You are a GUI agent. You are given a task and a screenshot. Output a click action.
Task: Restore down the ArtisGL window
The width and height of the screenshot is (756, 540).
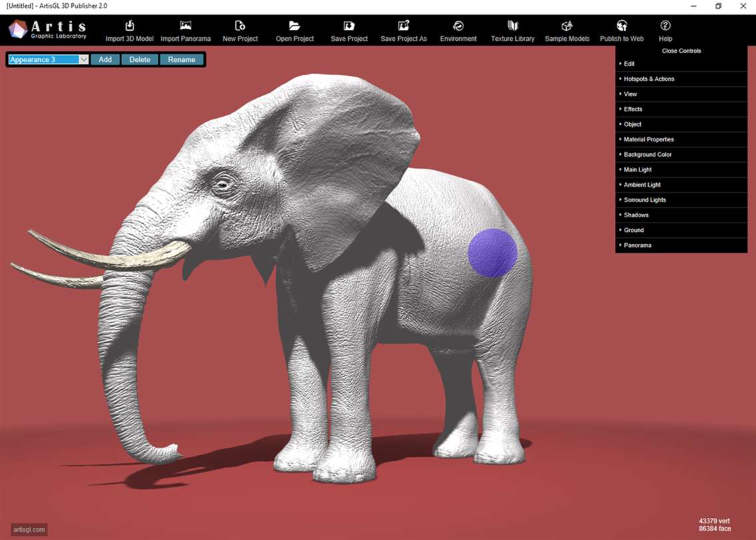point(719,6)
